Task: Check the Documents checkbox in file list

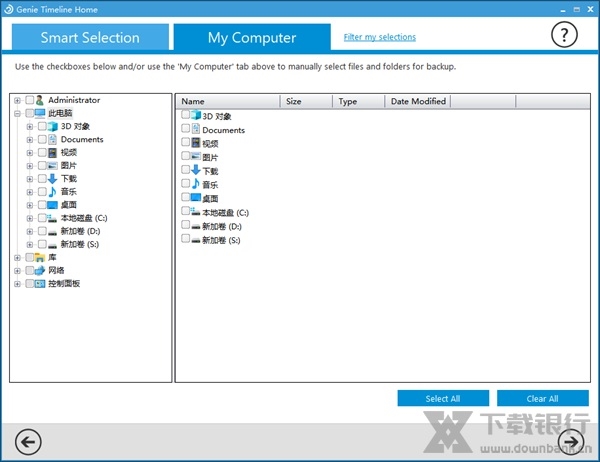Action: click(186, 129)
